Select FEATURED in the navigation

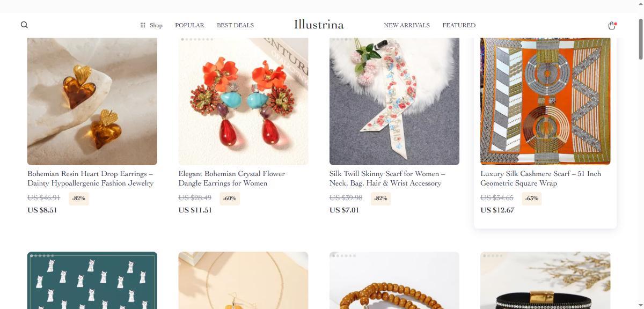coord(459,25)
